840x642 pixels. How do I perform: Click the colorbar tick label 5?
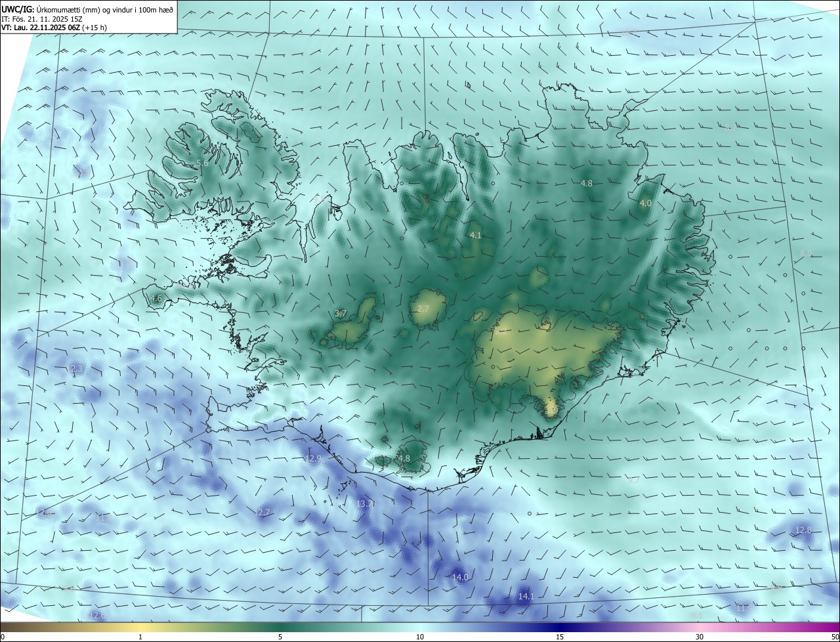point(280,637)
